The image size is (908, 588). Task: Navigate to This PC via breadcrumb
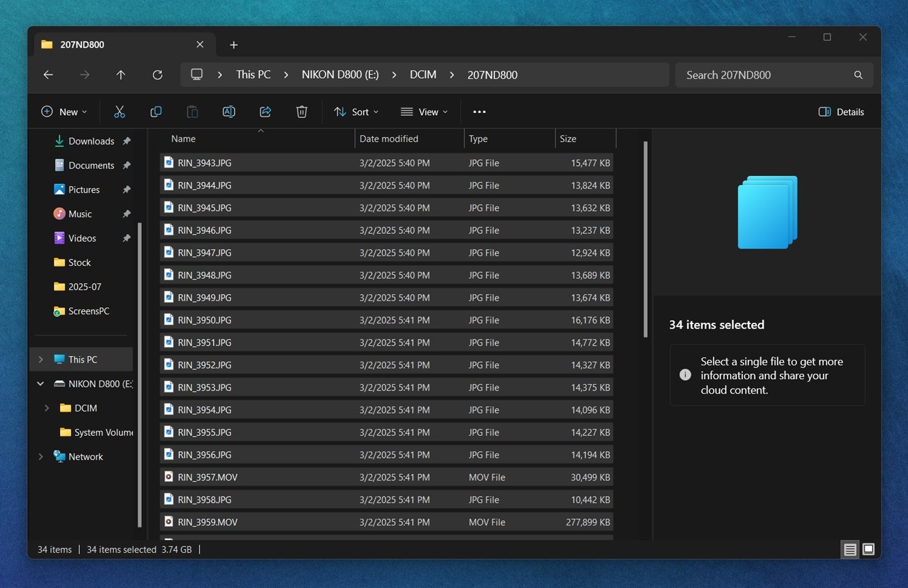(x=253, y=75)
